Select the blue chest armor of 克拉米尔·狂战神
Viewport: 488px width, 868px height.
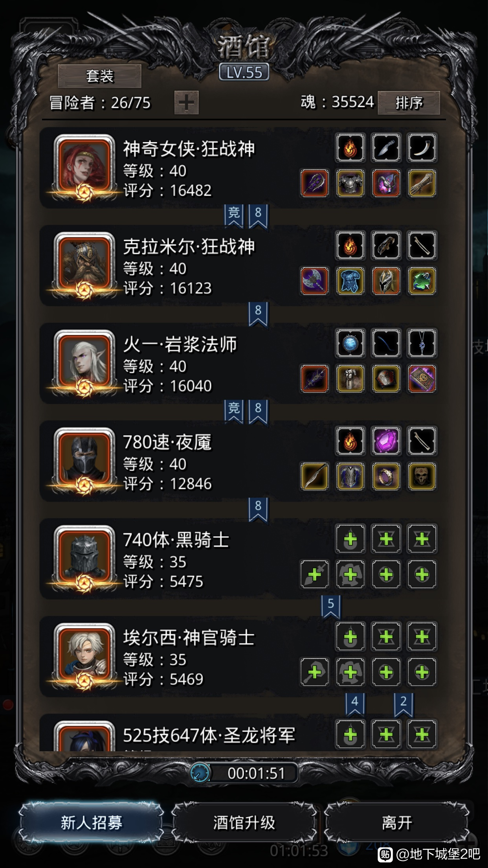(350, 281)
